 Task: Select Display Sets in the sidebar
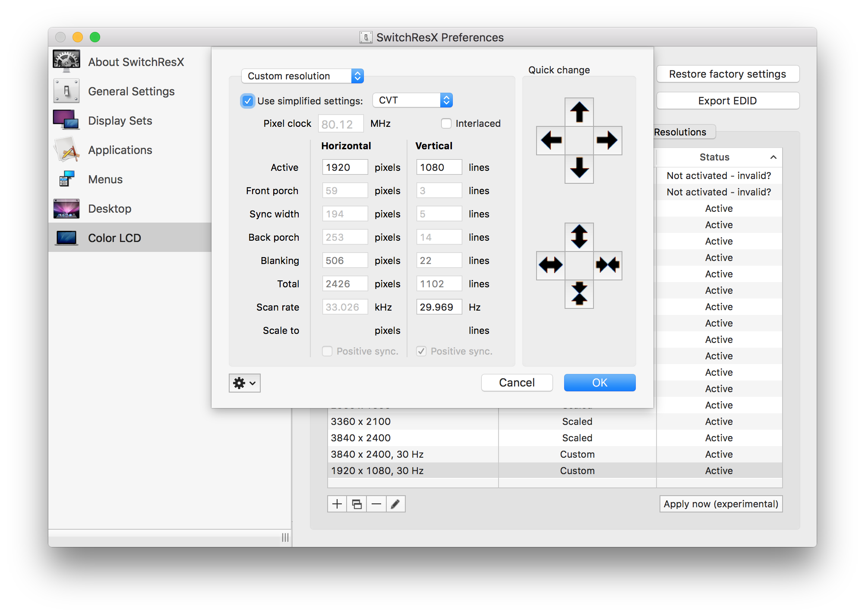[x=120, y=121]
